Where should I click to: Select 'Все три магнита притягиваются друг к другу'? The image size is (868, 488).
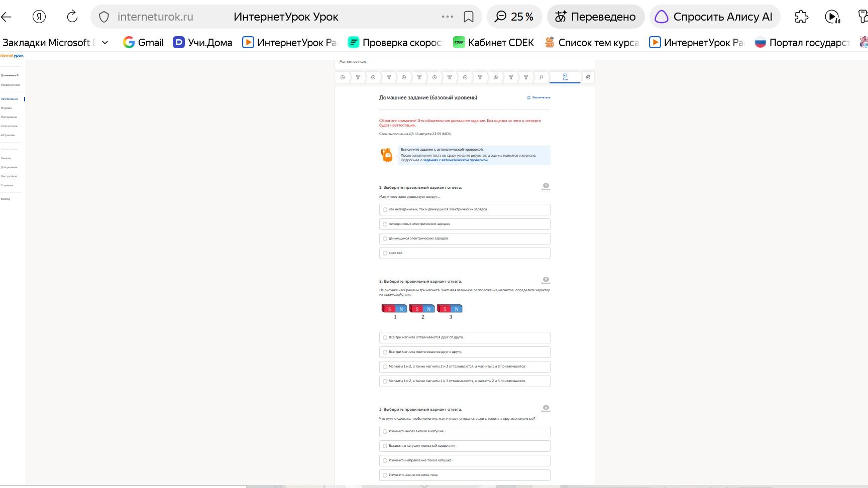465,352
